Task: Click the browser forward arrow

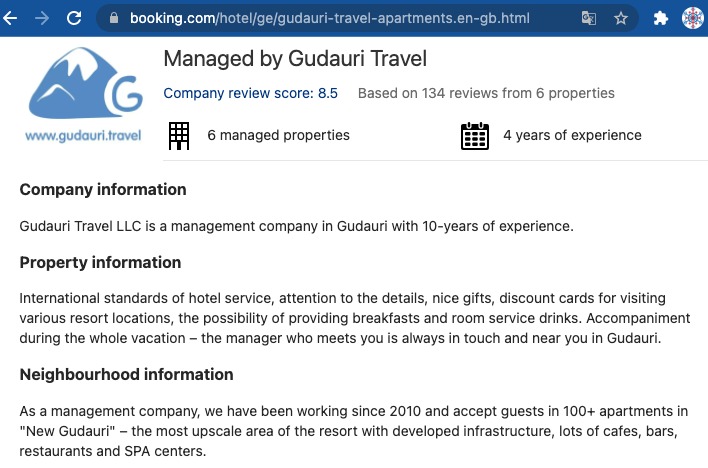Action: point(42,18)
